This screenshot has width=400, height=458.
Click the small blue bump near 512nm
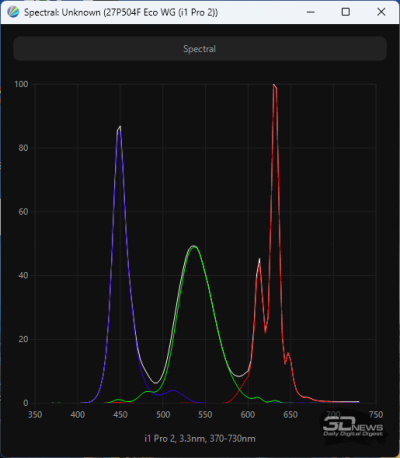(x=173, y=390)
